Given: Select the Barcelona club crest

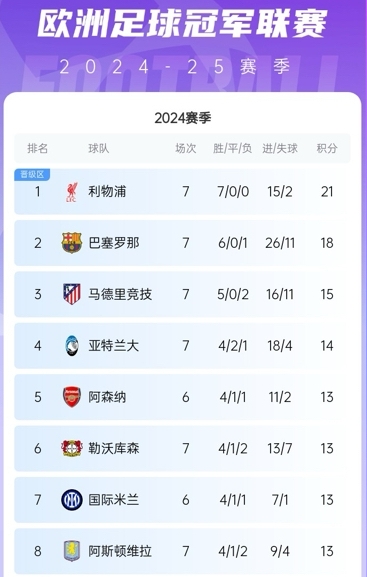Looking at the screenshot, I should pyautogui.click(x=71, y=243).
